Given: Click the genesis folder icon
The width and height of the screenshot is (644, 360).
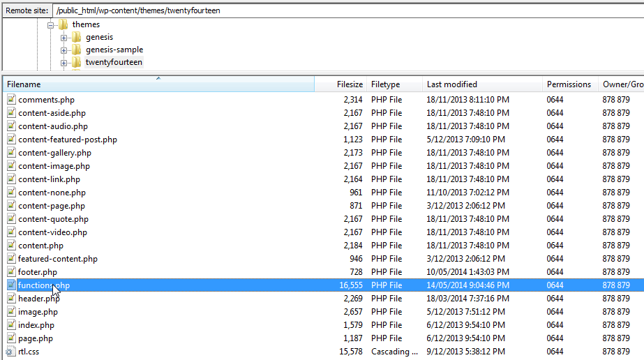Looking at the screenshot, I should point(77,37).
